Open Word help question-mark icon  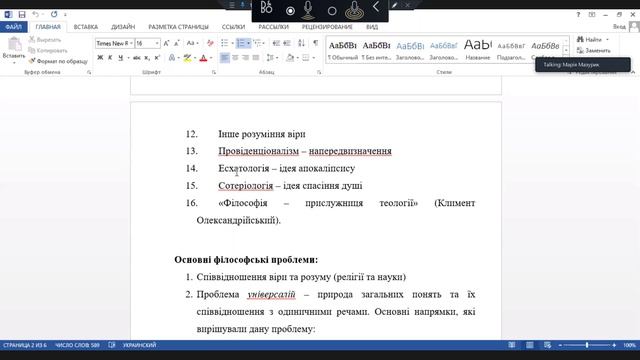click(x=578, y=14)
